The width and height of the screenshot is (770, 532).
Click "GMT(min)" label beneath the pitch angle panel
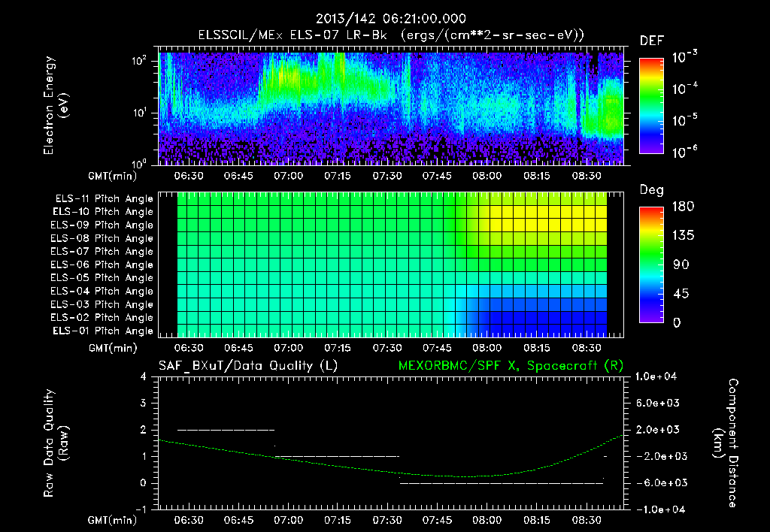click(x=113, y=348)
